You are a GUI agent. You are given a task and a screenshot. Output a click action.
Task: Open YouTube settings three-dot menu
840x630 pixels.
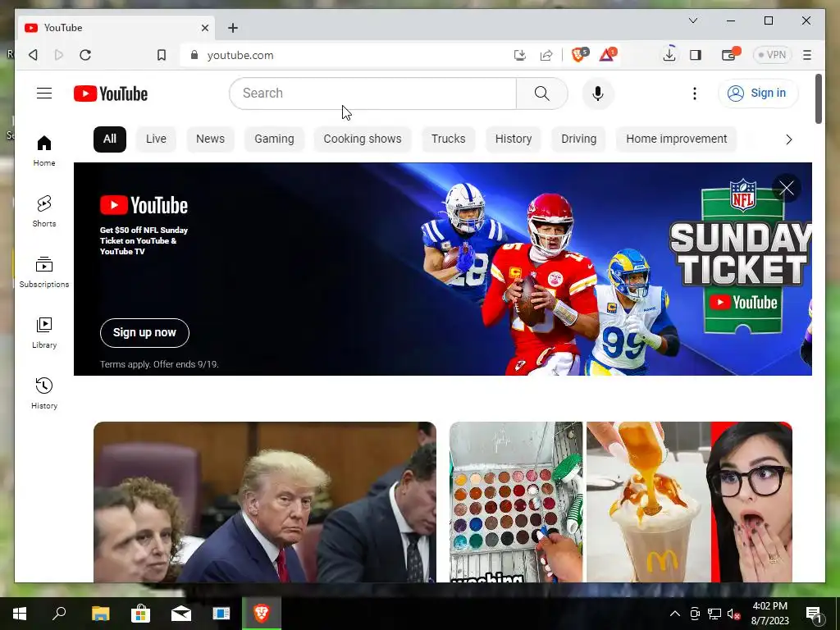point(694,94)
